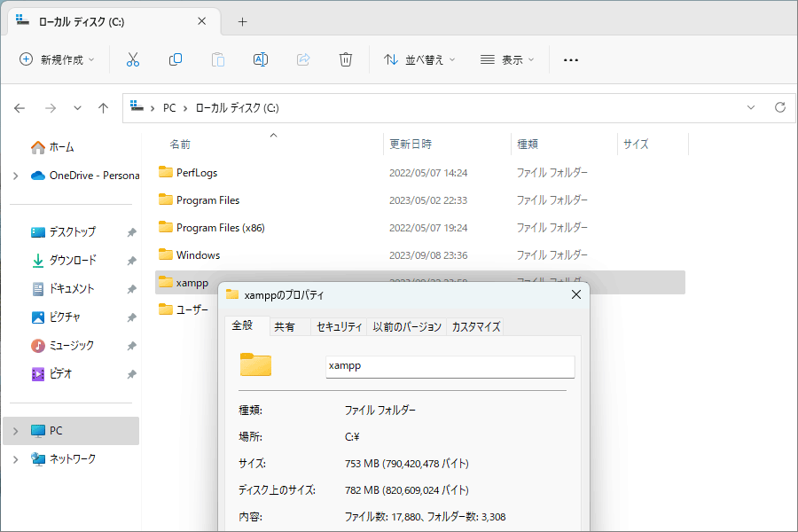Click the Delete trash can icon
The width and height of the screenshot is (798, 532).
point(346,59)
